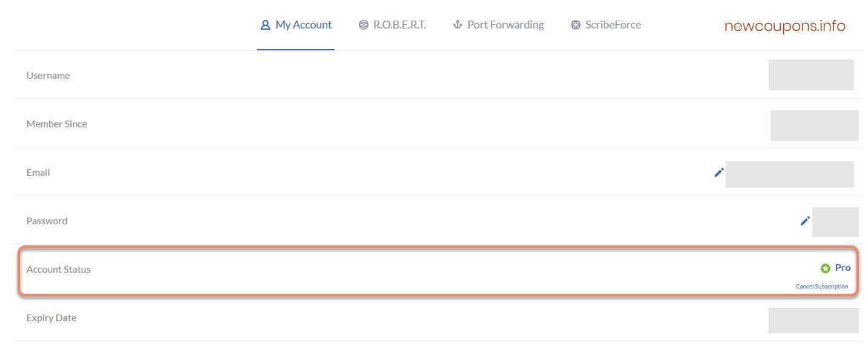
Task: Open the My Account tab label
Action: pos(304,25)
